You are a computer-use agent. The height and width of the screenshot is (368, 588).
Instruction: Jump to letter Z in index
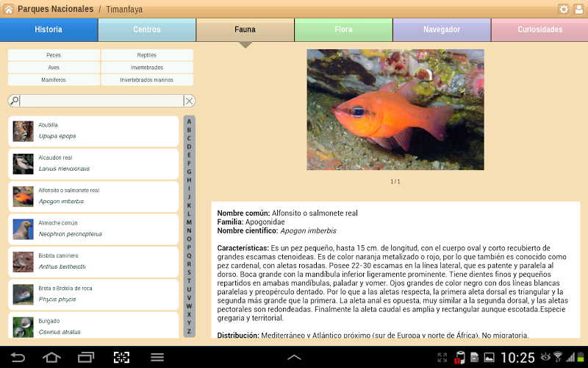(189, 331)
